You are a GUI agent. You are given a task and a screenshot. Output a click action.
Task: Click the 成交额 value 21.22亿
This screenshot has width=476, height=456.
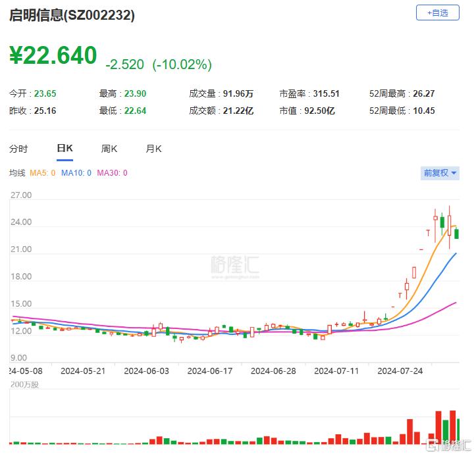pos(238,111)
